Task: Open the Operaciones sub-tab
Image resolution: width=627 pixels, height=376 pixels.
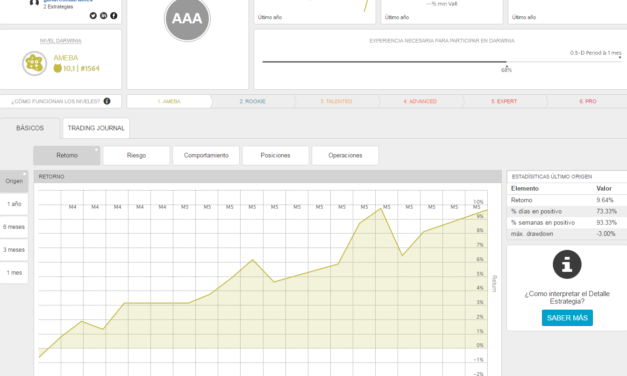Action: click(x=345, y=155)
